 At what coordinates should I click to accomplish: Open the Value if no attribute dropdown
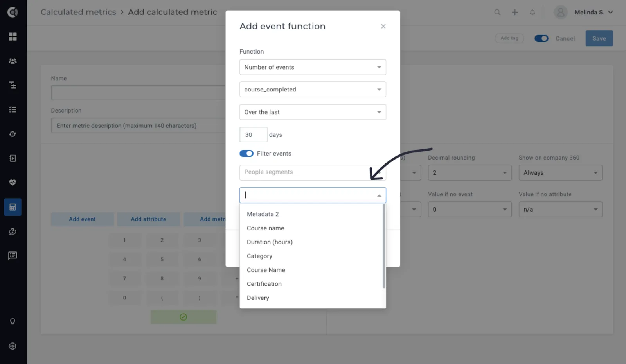point(560,210)
